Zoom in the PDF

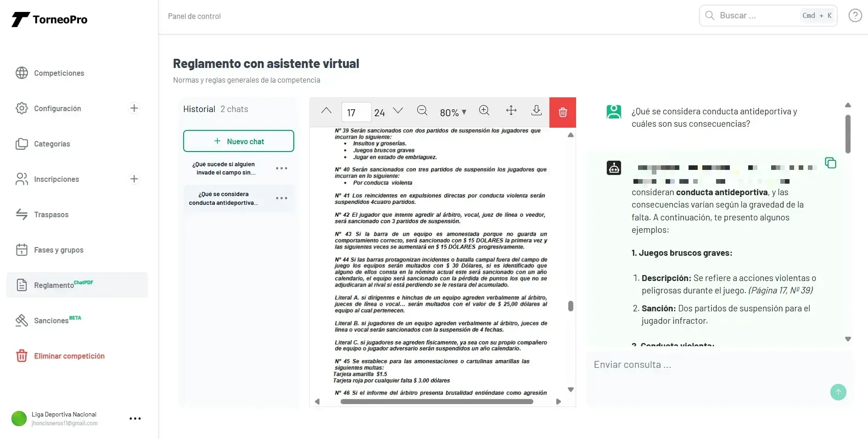tap(484, 110)
